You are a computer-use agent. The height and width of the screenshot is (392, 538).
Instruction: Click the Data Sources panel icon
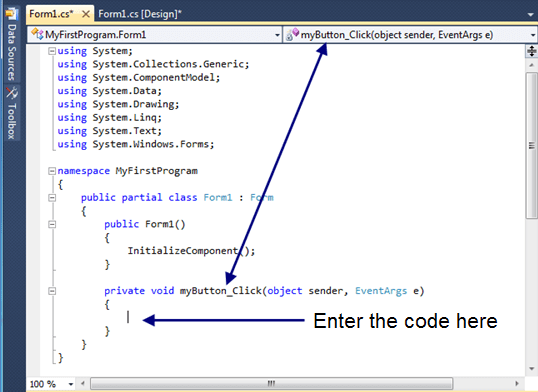11,14
